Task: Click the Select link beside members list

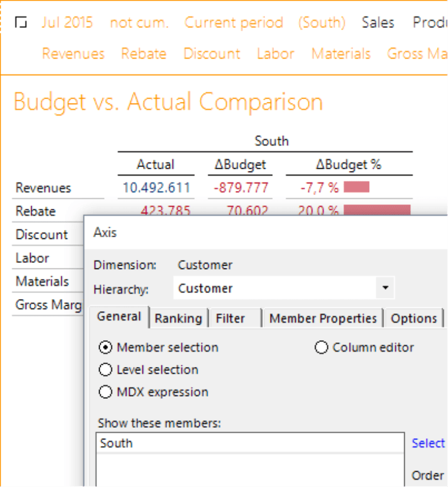Action: click(428, 443)
